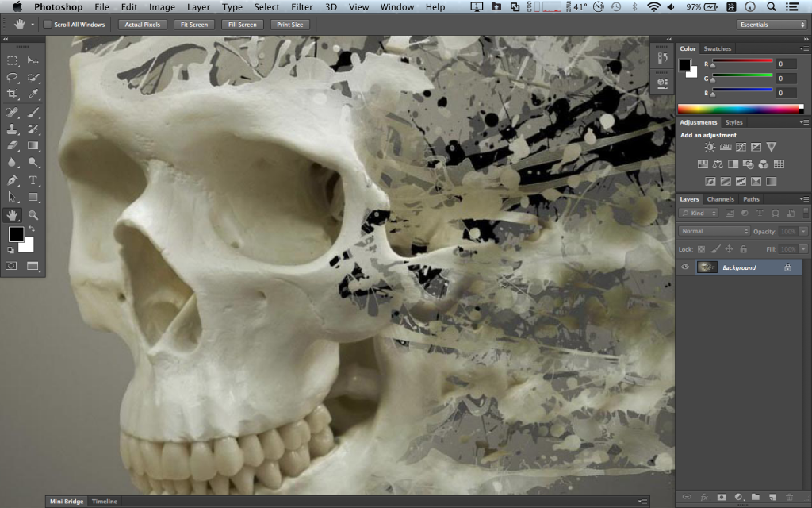Open the Normal blend mode dropdown
Image resolution: width=812 pixels, height=508 pixels.
(714, 231)
